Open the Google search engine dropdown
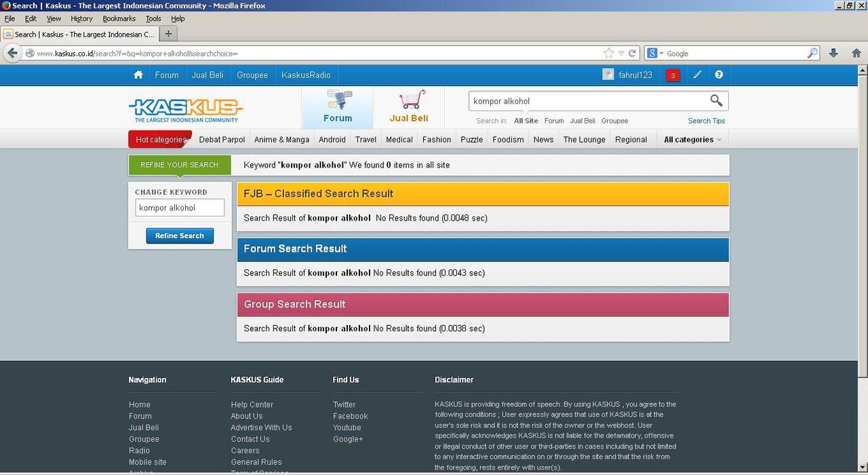 point(654,53)
